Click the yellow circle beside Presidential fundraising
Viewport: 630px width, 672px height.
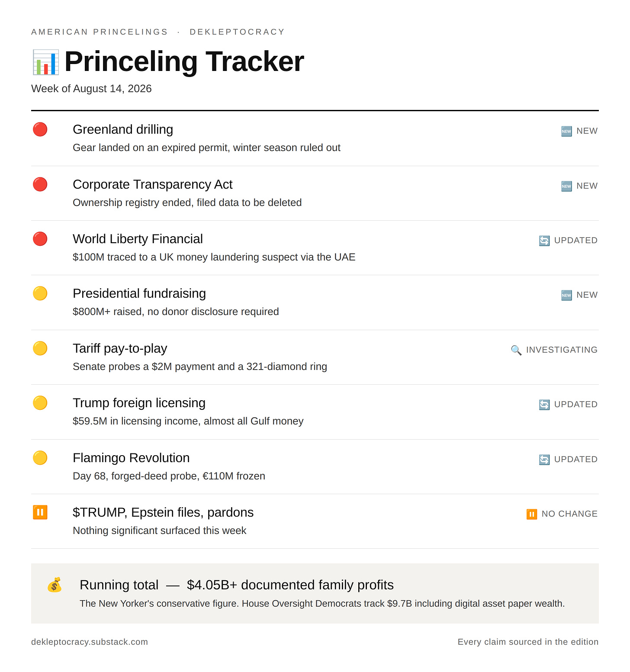coord(40,293)
